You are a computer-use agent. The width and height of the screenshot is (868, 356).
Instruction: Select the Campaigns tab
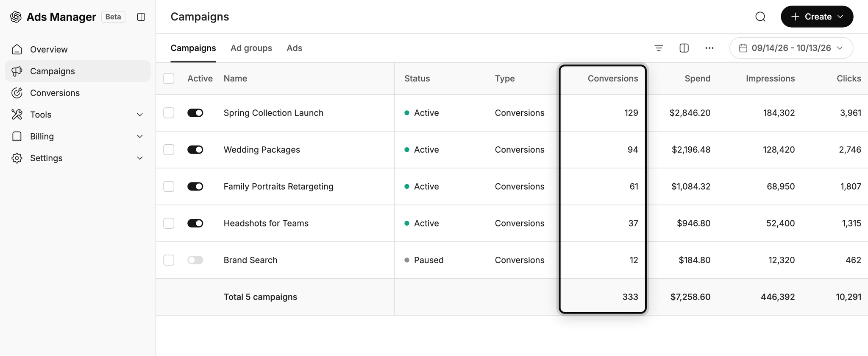(x=193, y=48)
